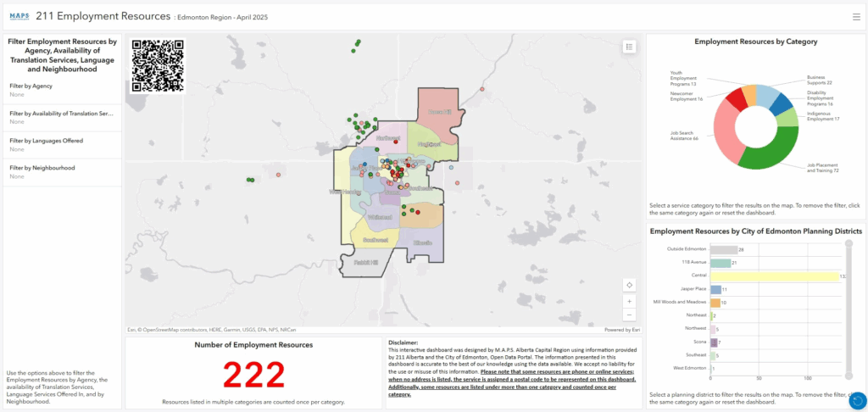This screenshot has width=868, height=412.
Task: Click the Esri attribution link
Action: click(x=131, y=330)
